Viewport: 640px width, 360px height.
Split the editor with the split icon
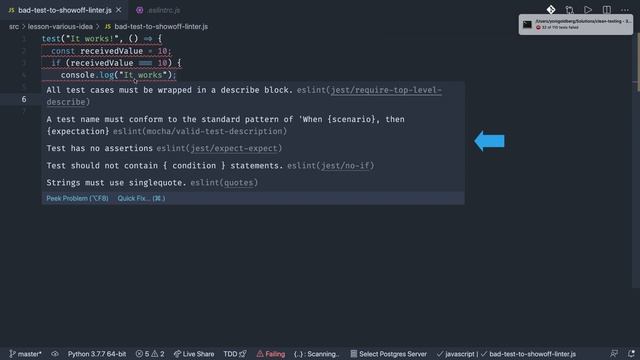(x=607, y=10)
